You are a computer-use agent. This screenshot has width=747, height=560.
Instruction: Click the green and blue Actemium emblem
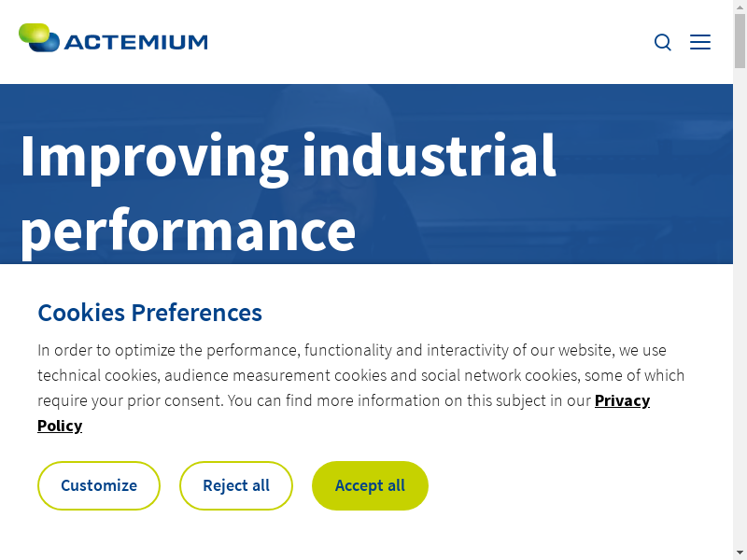39,38
